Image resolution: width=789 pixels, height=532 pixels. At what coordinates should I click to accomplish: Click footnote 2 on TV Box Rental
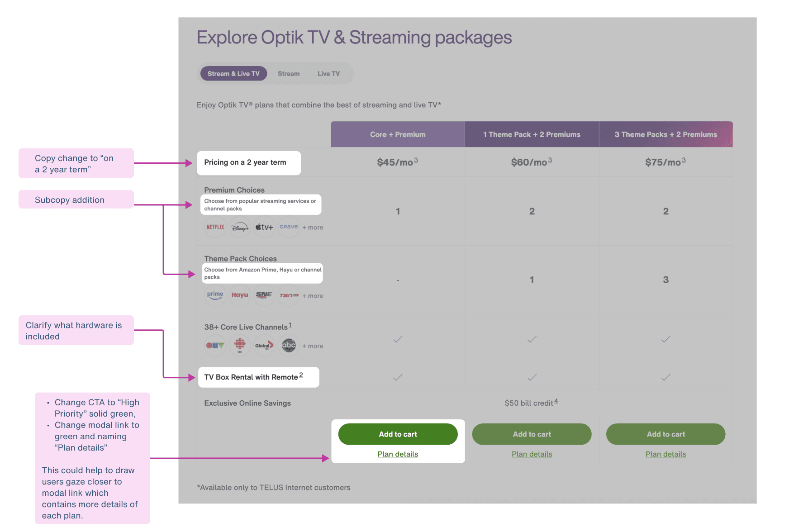coord(301,375)
